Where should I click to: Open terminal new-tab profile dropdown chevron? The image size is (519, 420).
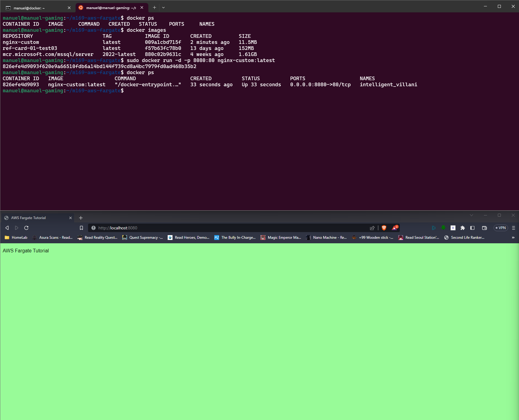(x=163, y=8)
